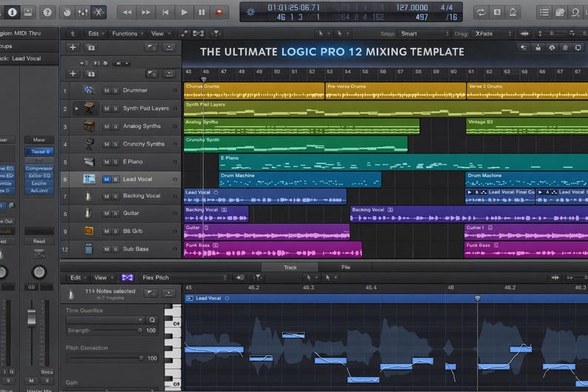Switch to the File tab in editor

346,268
